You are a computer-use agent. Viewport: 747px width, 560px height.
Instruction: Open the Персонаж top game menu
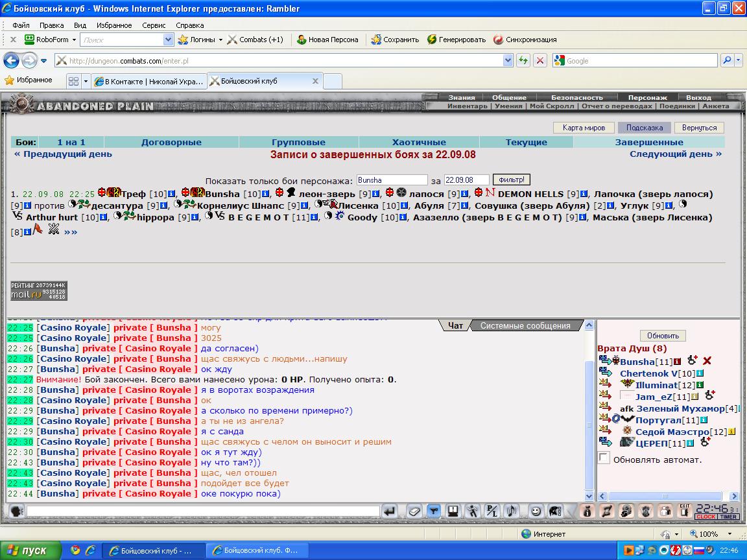tap(647, 98)
